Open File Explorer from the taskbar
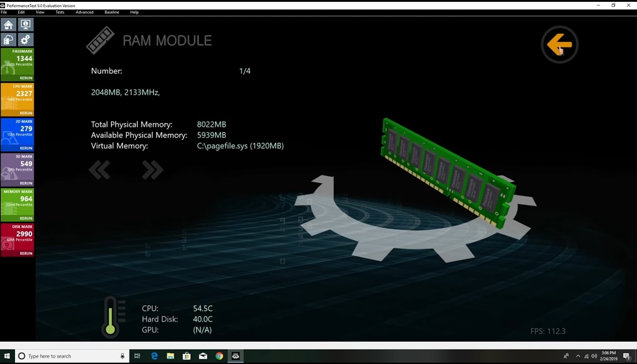The image size is (637, 364). click(171, 356)
